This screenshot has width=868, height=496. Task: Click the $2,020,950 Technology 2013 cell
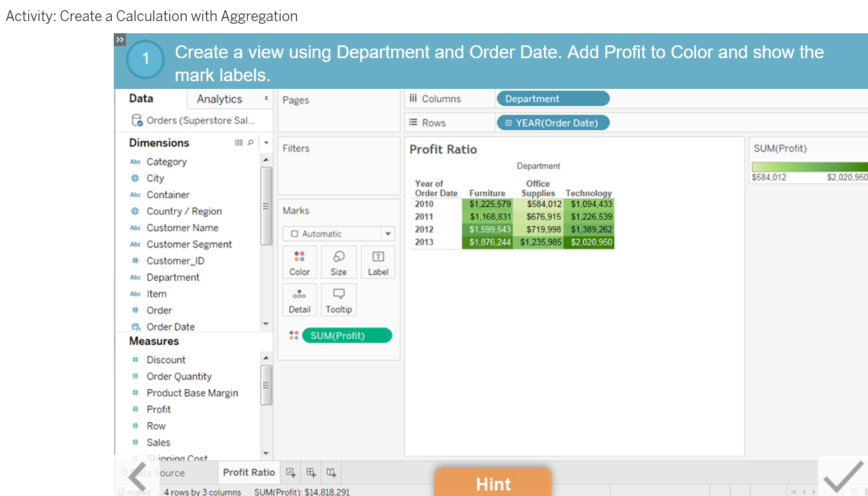(589, 242)
